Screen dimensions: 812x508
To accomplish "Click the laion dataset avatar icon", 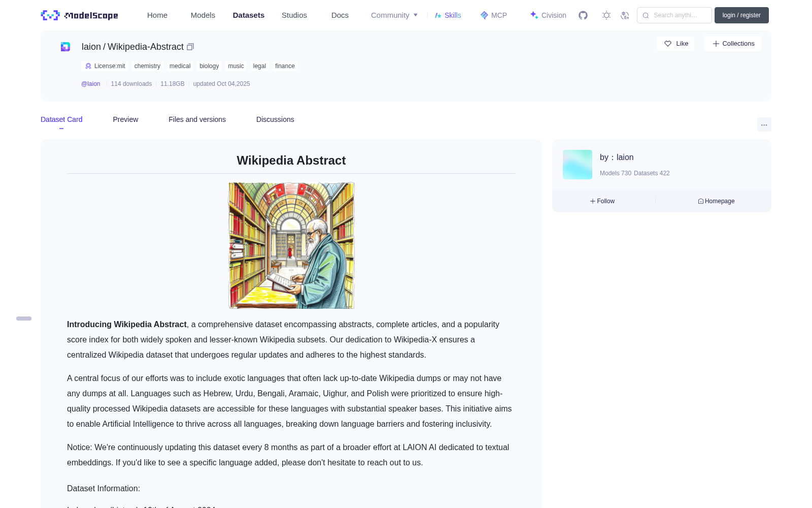I will pos(65,47).
